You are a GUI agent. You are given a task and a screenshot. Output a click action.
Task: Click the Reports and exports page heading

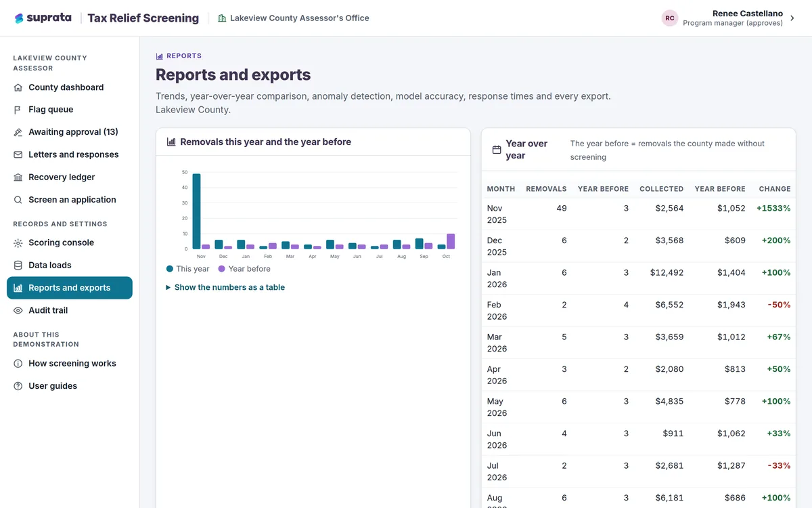233,75
